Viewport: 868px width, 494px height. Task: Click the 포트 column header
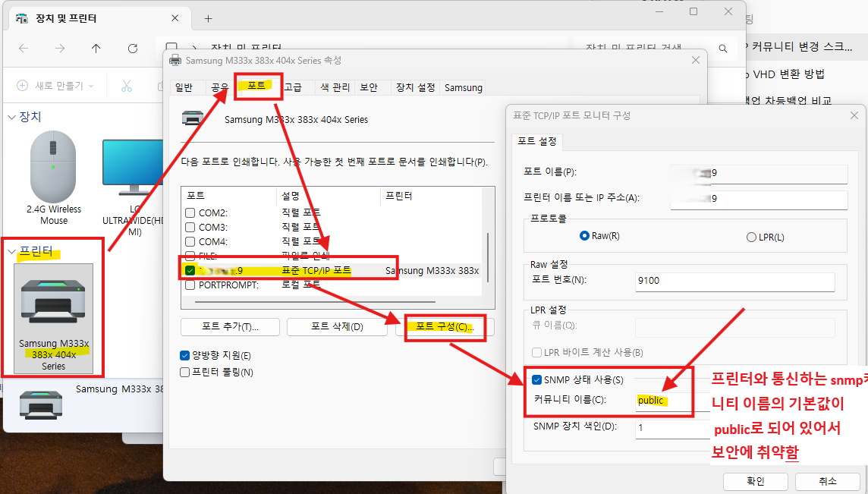(228, 196)
